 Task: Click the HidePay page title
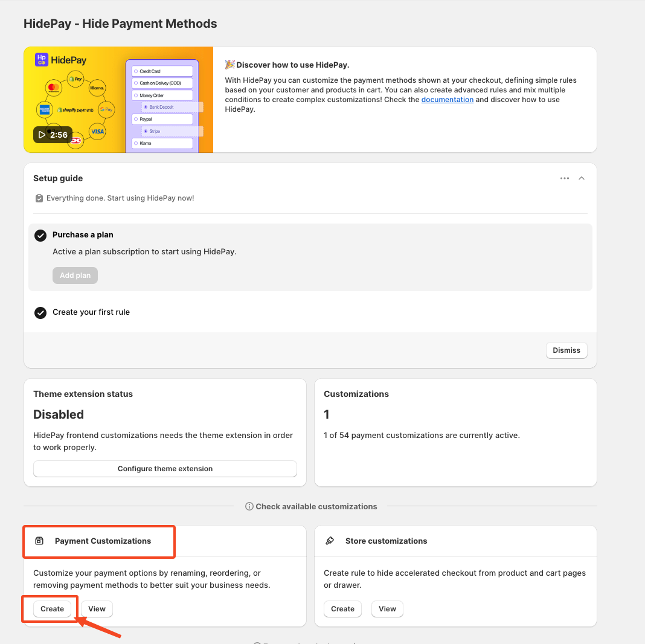point(120,24)
